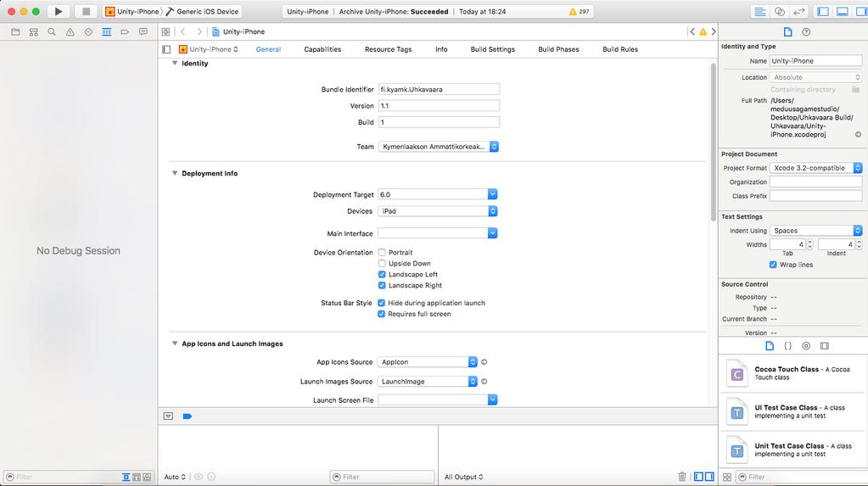Show the Quick Help inspector
Screen dimensions: 868x486
(x=806, y=32)
